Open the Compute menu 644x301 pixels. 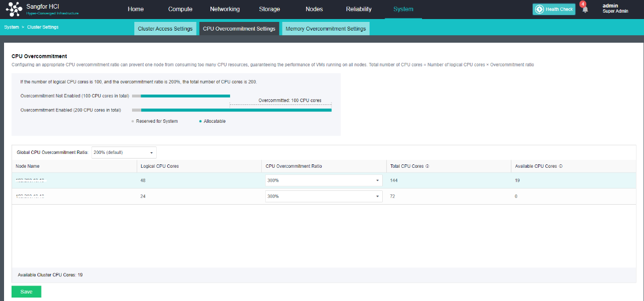click(180, 9)
